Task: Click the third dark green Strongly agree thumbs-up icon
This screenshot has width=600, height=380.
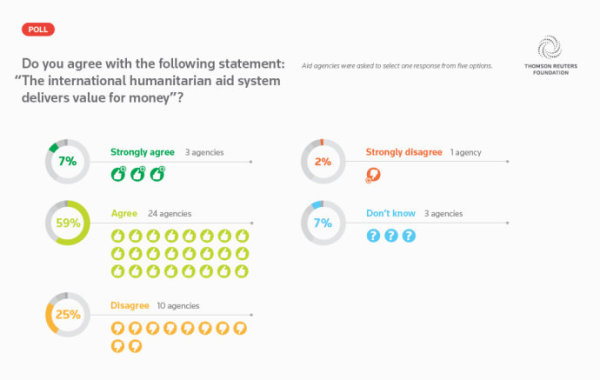Action: 157,174
